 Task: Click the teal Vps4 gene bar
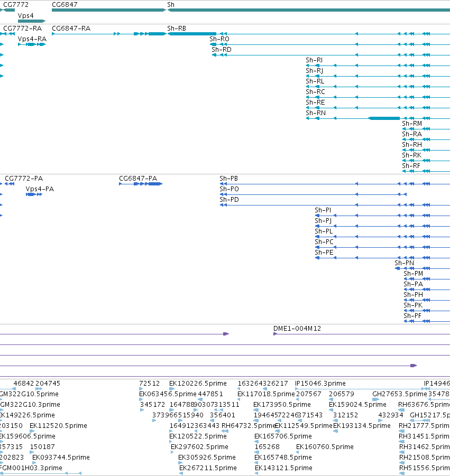[x=32, y=21]
